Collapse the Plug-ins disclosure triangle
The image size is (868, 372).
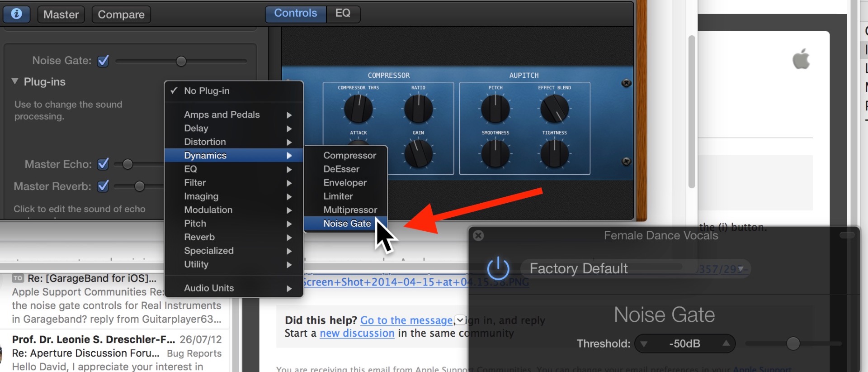coord(15,81)
